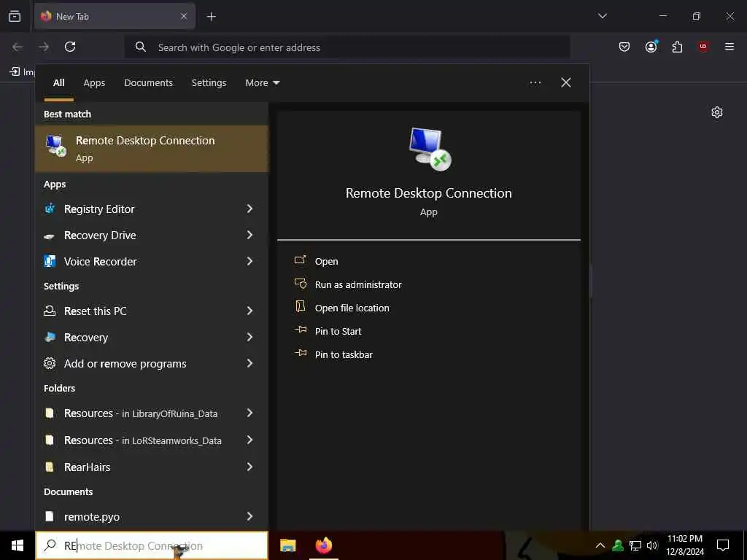Select the All search filter tab
The height and width of the screenshot is (560, 747).
[x=59, y=83]
